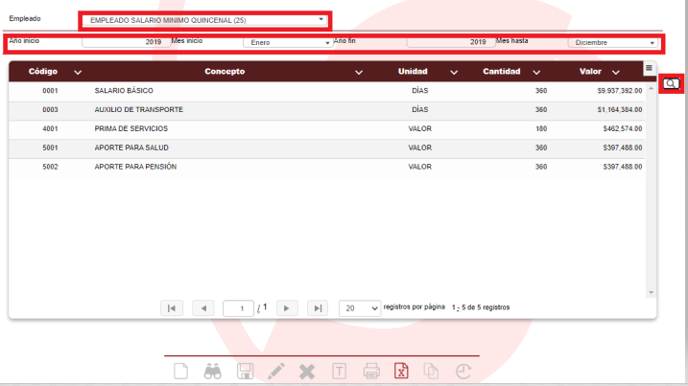Open the Mes hasta dropdown showing Diciembre
Screen dimensions: 688x386
(x=613, y=43)
